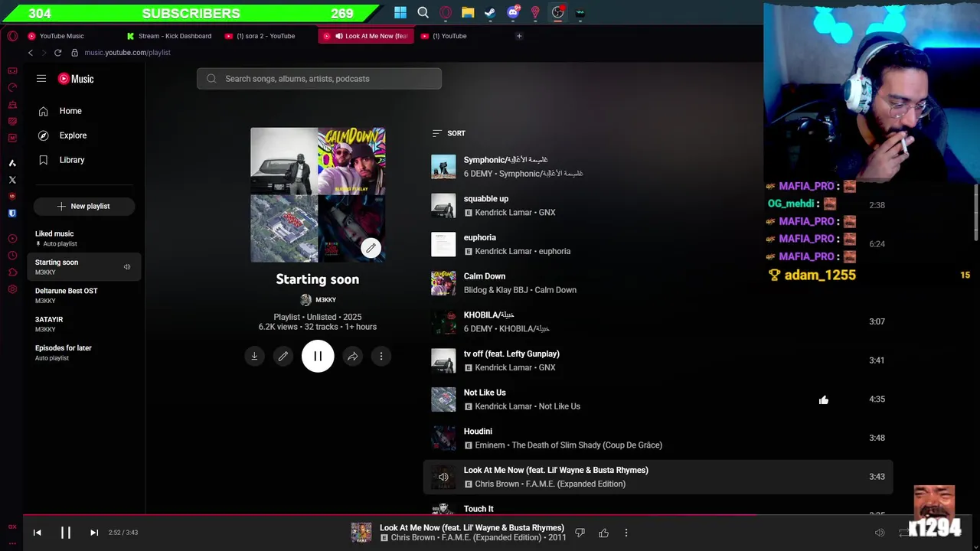This screenshot has width=980, height=551.
Task: Click the search songs, albums, artists field
Action: click(319, 79)
